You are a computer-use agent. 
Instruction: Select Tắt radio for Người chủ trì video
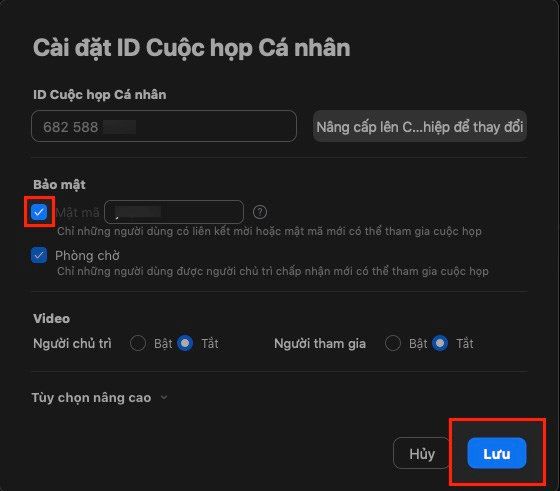tap(185, 343)
